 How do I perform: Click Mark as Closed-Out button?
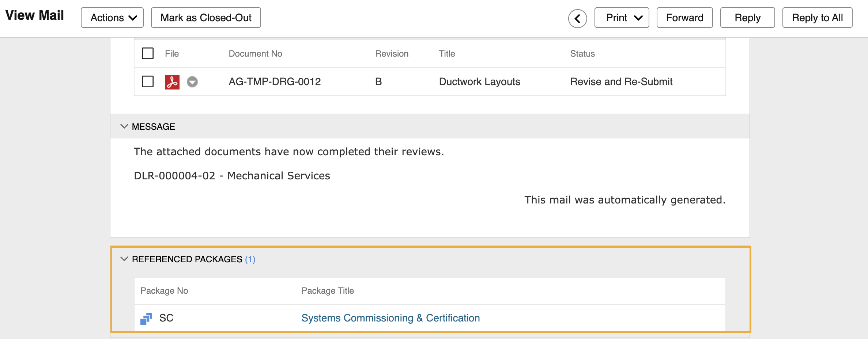206,18
